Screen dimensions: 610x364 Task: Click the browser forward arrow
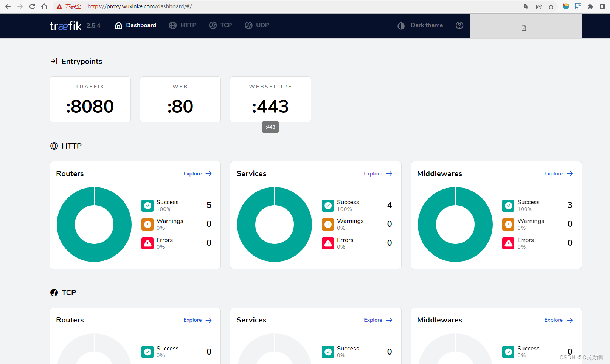(20, 6)
